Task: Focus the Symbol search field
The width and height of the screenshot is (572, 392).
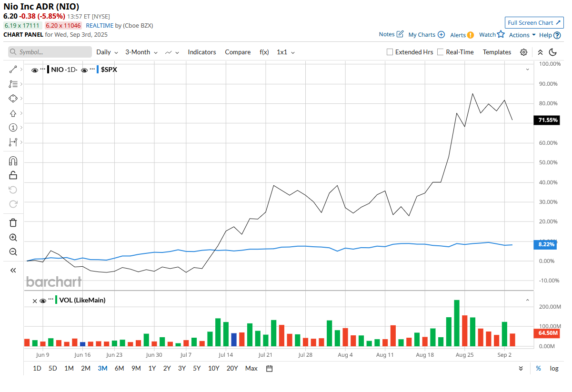Action: click(50, 52)
